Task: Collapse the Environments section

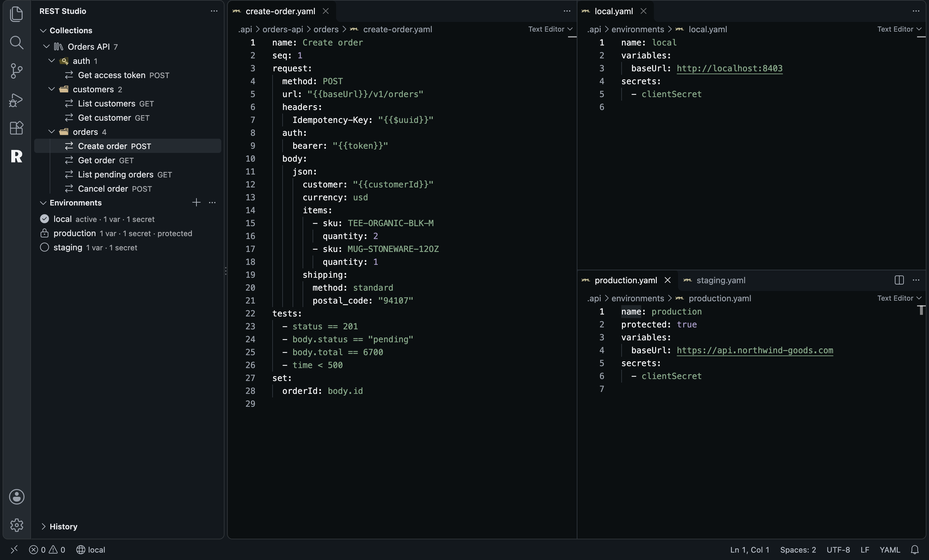Action: 43,203
